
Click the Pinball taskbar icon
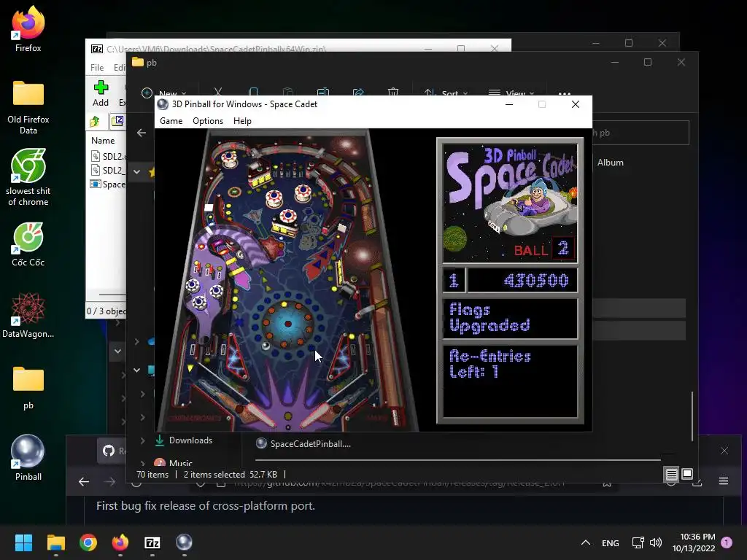pos(184,542)
